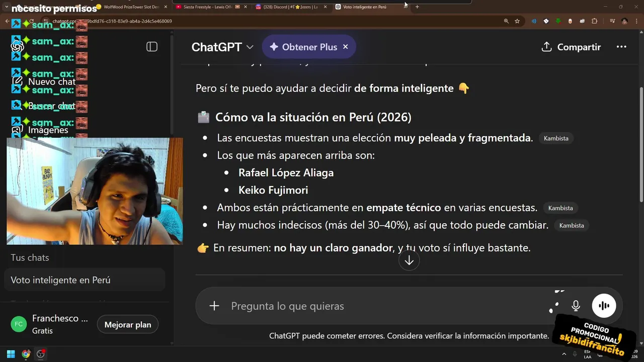
Task: Start voice mode with the waveform button
Action: (x=604, y=306)
